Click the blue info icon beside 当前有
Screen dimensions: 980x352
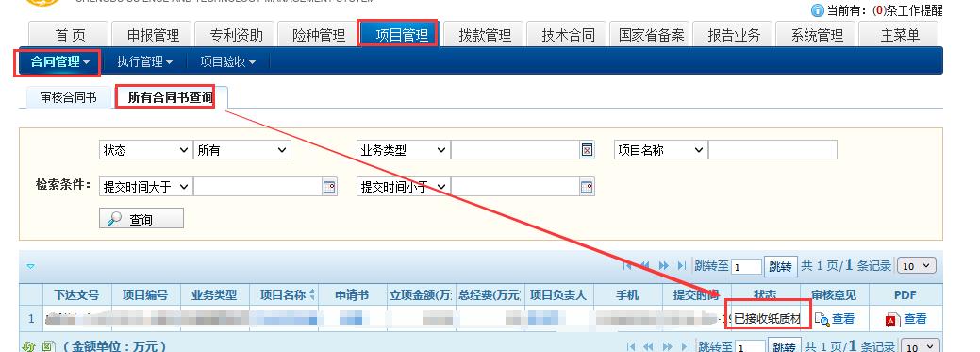tap(818, 10)
